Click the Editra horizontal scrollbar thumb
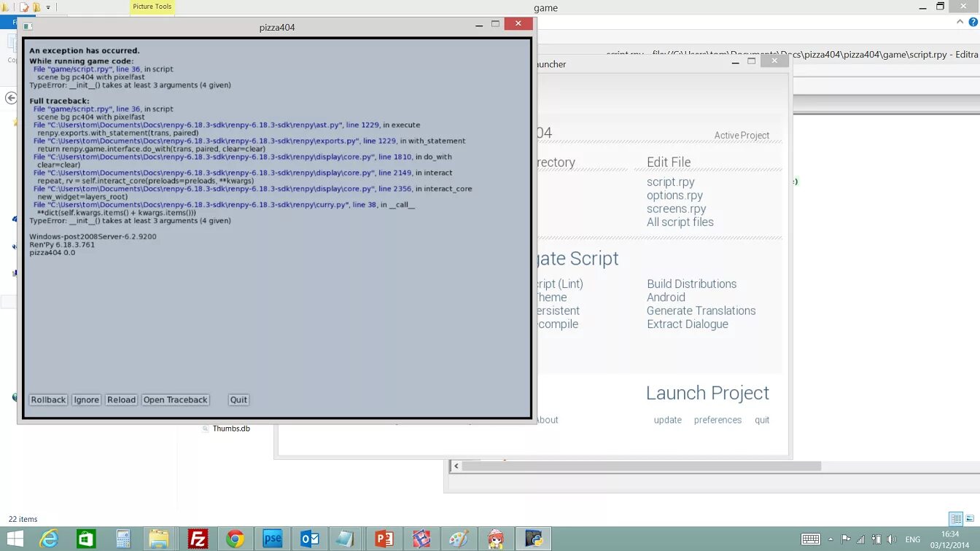 [x=642, y=466]
